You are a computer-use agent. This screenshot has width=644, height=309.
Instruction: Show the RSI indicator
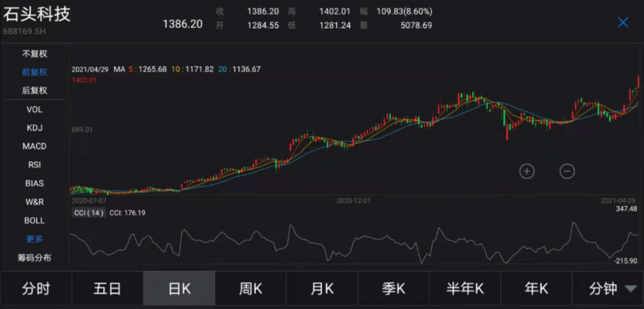point(35,165)
